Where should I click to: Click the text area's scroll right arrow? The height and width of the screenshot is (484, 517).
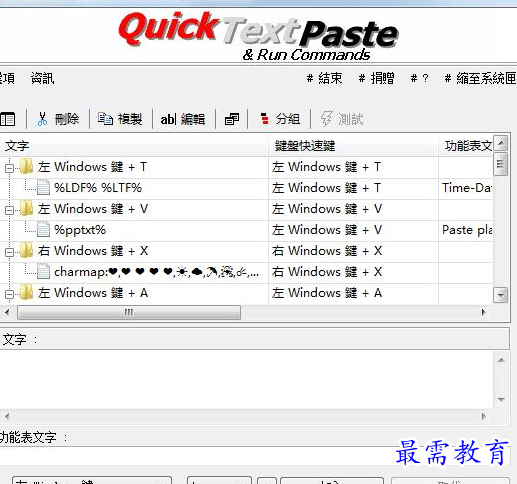click(484, 416)
